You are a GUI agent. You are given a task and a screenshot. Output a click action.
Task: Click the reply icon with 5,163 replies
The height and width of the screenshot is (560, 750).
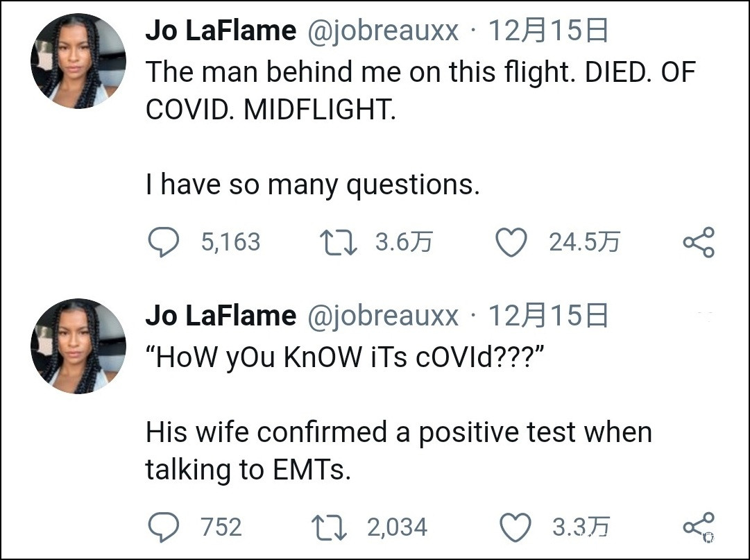point(164,242)
